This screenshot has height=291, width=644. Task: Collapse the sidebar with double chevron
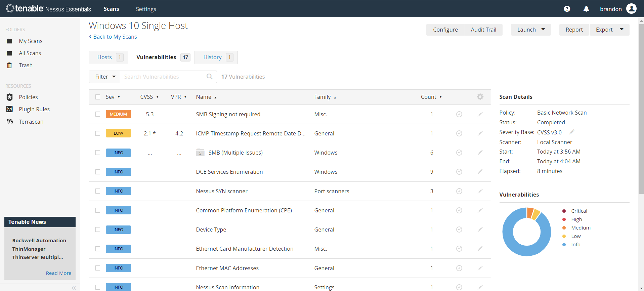tap(74, 288)
